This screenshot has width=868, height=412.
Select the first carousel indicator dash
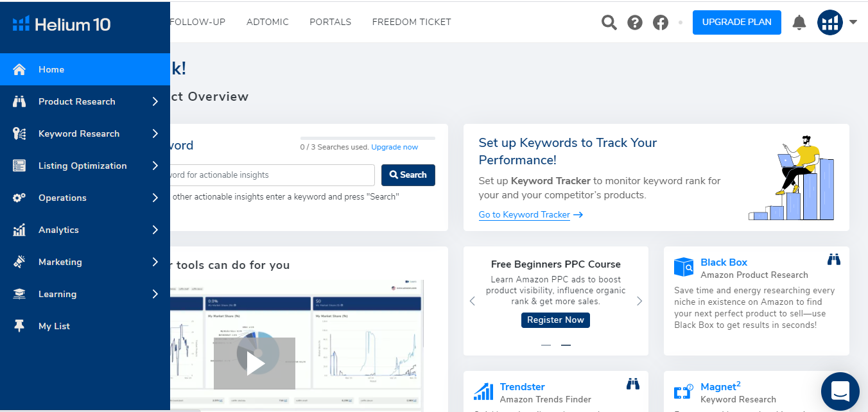coord(546,345)
